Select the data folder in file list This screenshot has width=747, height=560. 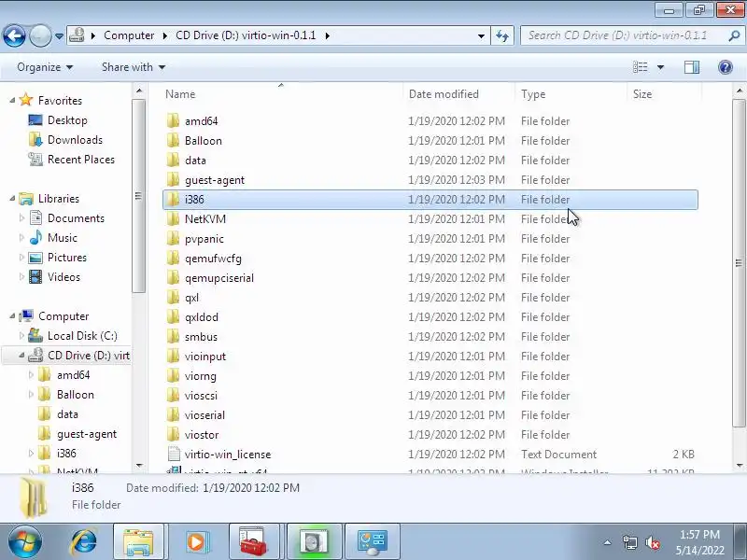click(430, 160)
